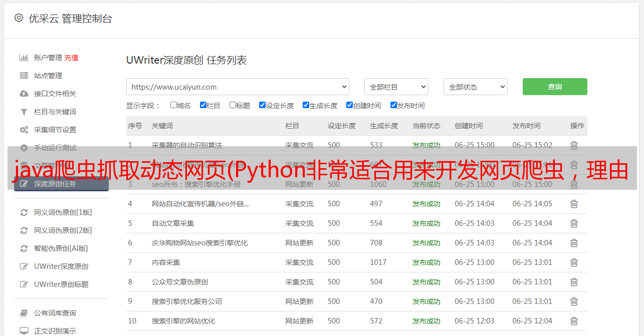Image resolution: width=644 pixels, height=336 pixels.
Task: Delete row 1 using its trash icon
Action: (574, 145)
